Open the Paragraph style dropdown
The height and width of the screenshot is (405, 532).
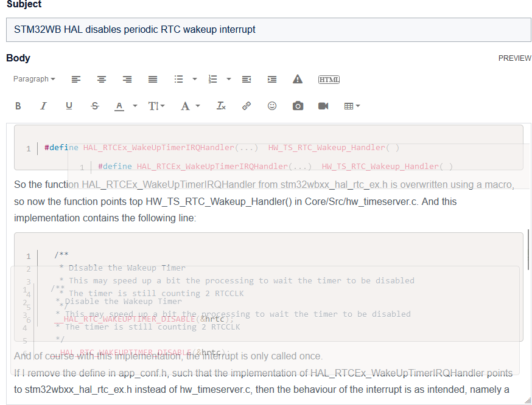point(34,79)
